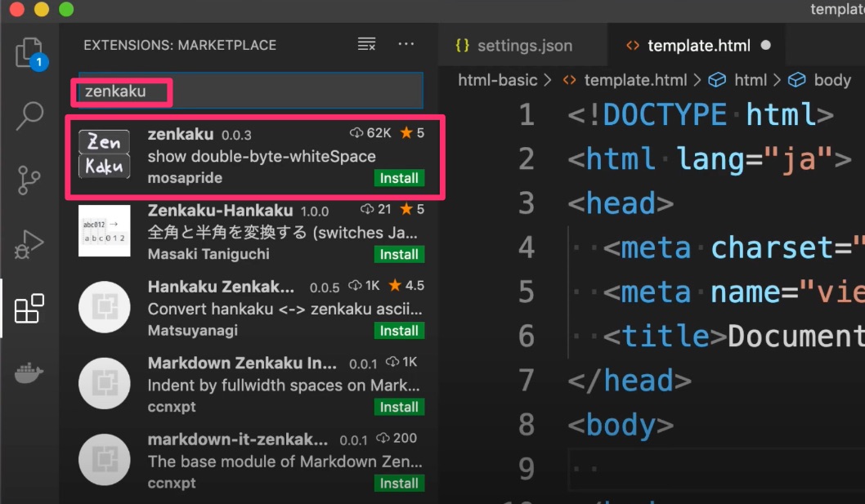Install the Hankaku Zenkaku converter extension

(398, 330)
